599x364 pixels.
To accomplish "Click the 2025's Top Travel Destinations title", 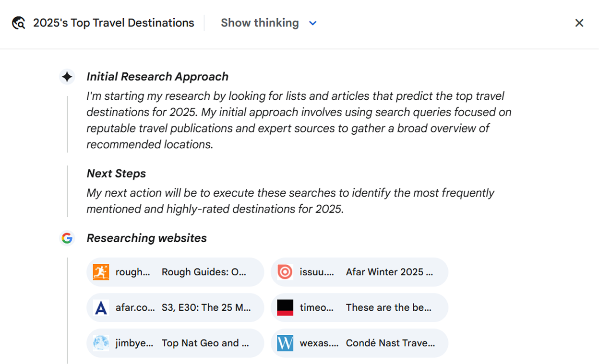I will tap(114, 23).
